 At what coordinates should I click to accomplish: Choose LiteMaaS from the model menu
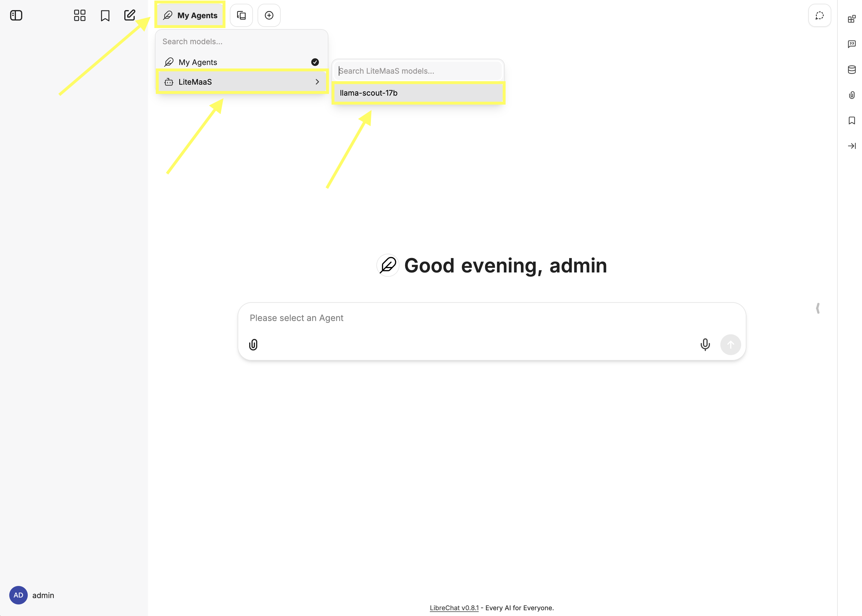click(x=195, y=81)
